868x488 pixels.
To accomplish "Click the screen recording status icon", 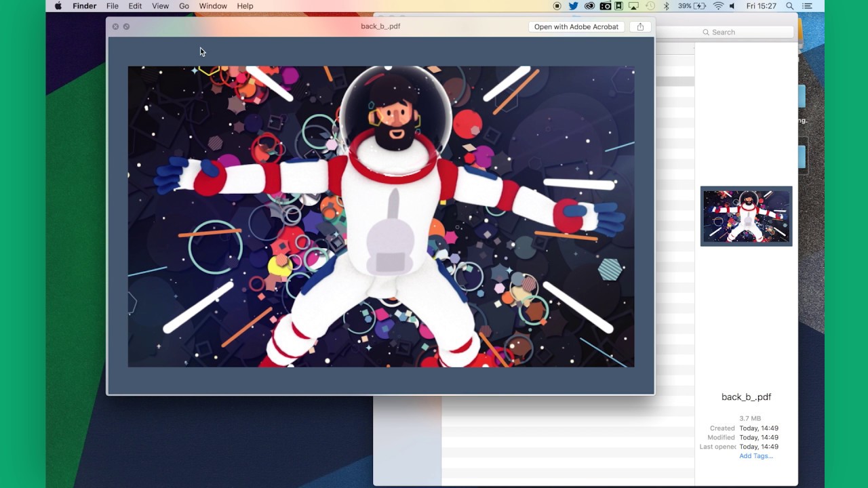I will (557, 6).
